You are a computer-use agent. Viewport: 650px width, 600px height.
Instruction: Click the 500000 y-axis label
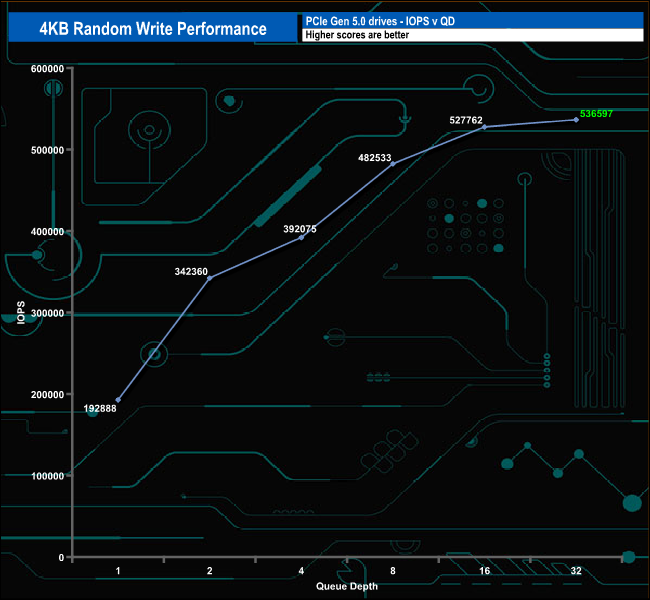point(47,150)
